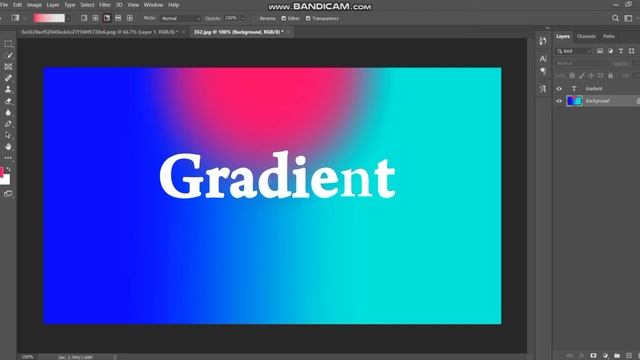
Task: Toggle the Dither checkbox
Action: pos(284,18)
